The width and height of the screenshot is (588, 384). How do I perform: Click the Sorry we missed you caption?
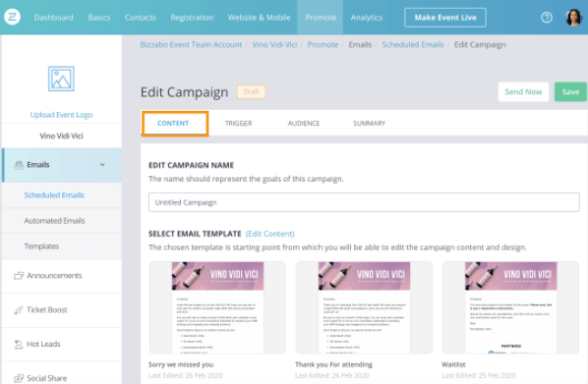181,364
